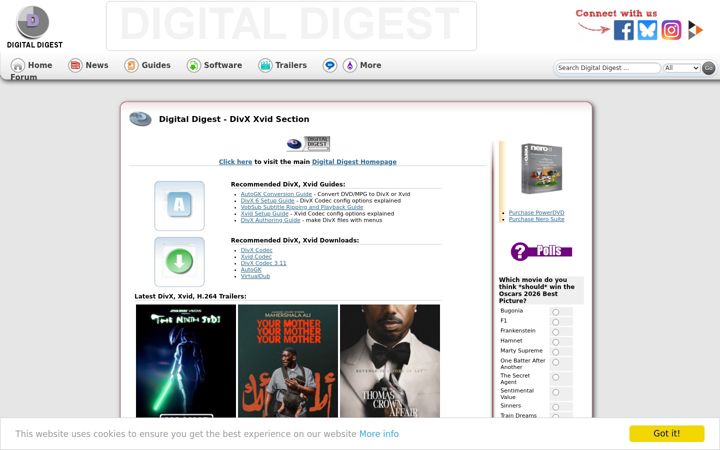Open the VirtualDub download link
The width and height of the screenshot is (720, 450).
[255, 276]
